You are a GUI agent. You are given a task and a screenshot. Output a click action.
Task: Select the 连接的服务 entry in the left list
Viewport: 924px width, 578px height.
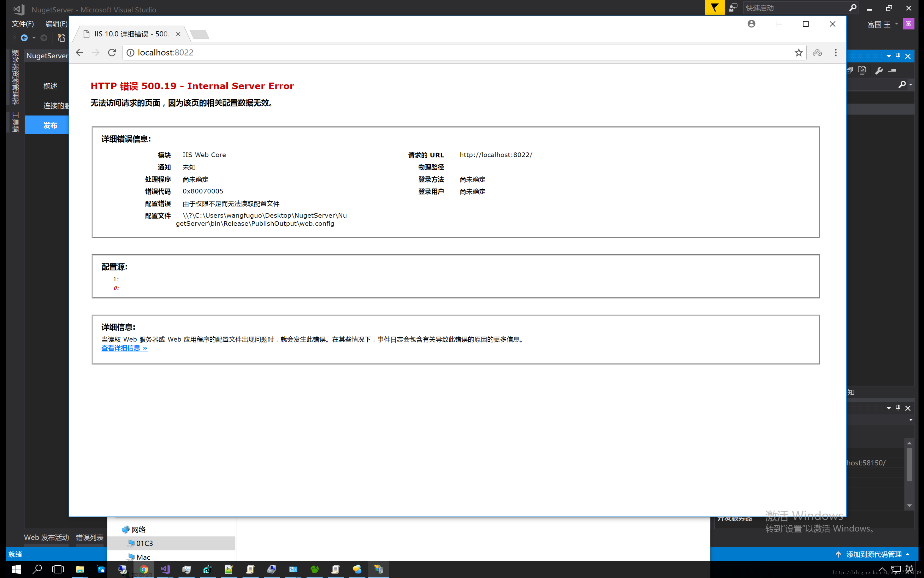pyautogui.click(x=56, y=105)
